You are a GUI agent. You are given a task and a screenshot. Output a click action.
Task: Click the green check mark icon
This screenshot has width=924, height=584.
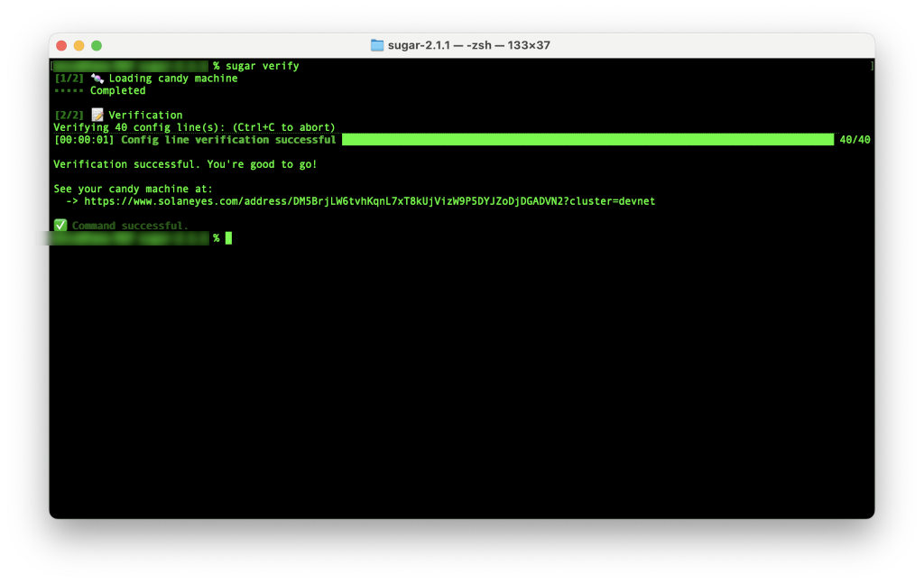tap(60, 225)
